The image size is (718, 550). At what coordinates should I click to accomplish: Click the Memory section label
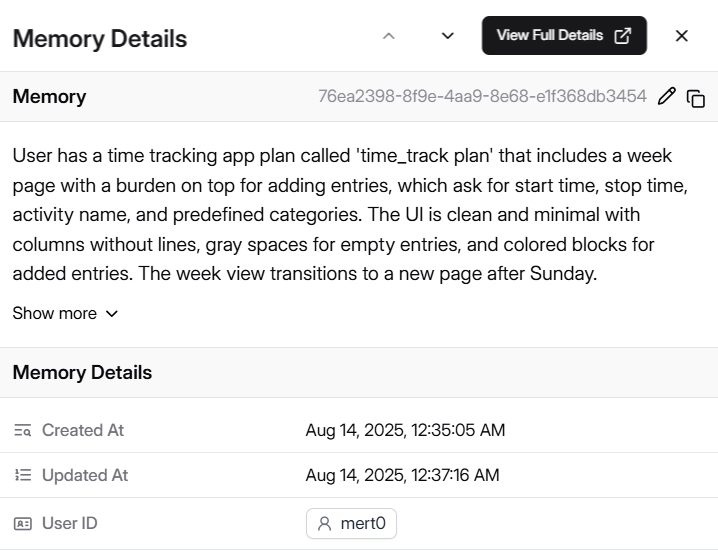(x=49, y=97)
